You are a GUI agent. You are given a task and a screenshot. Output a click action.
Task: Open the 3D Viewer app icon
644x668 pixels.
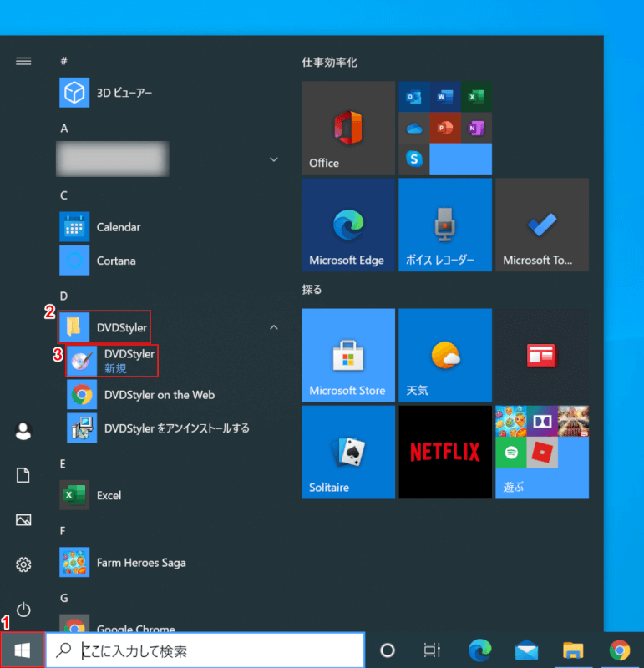point(74,93)
